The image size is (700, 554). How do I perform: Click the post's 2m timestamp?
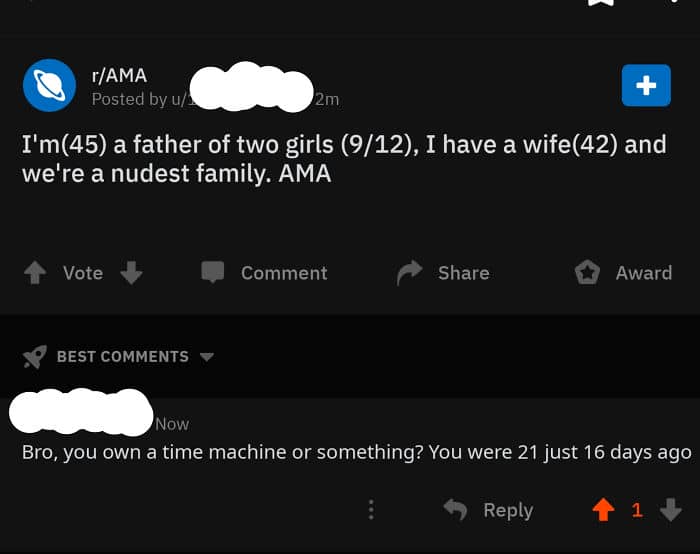coord(326,99)
